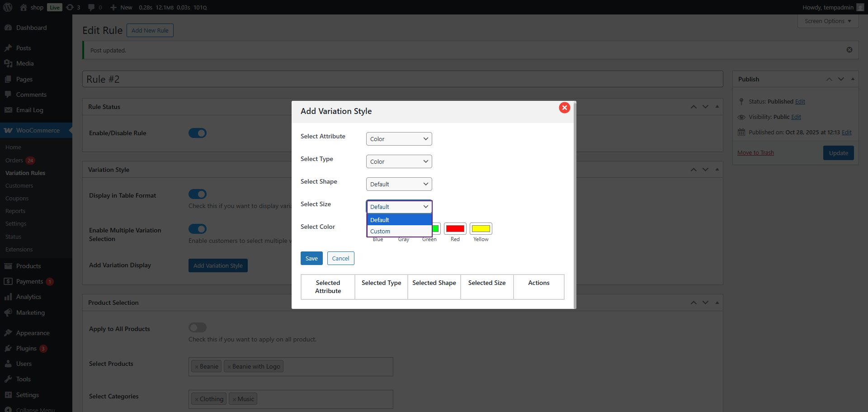Screen dimensions: 868x412
Task: Toggle Display in Table Format switch
Action: pyautogui.click(x=198, y=194)
